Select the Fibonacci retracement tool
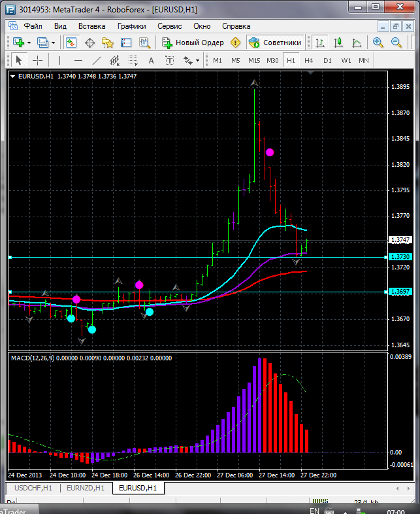Image resolution: width=420 pixels, height=514 pixels. click(x=135, y=60)
